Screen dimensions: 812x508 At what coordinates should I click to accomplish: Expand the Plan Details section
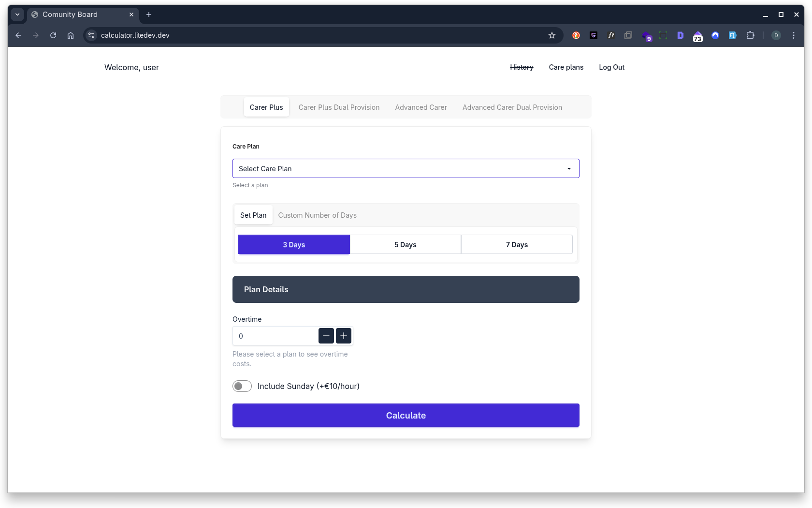[406, 289]
